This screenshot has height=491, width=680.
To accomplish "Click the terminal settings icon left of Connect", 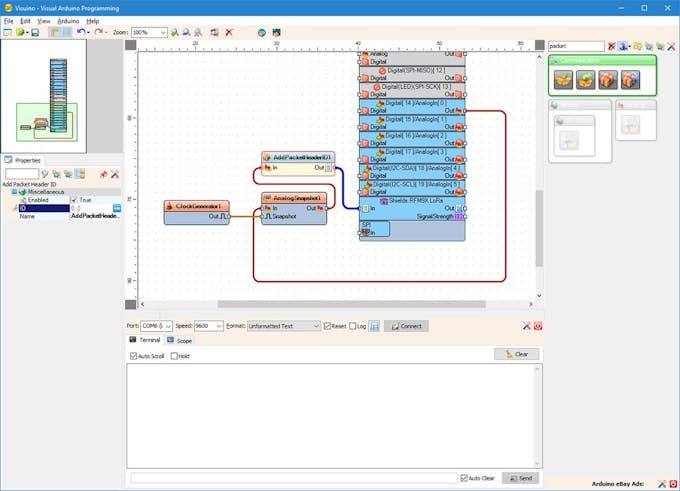I will 374,326.
